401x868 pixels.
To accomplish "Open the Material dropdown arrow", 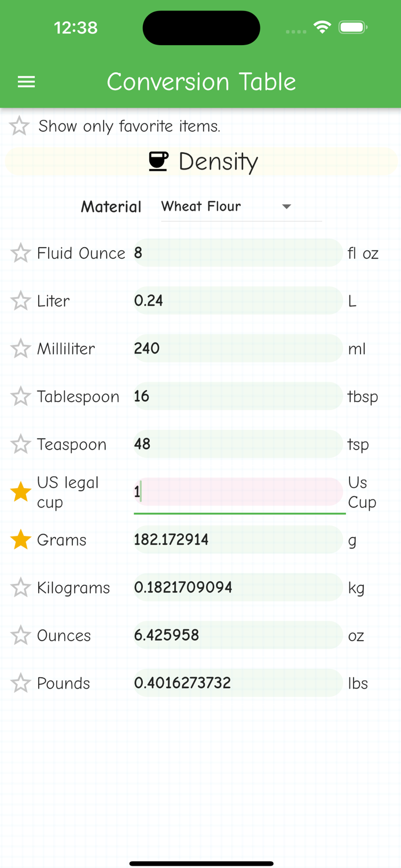I will coord(286,207).
